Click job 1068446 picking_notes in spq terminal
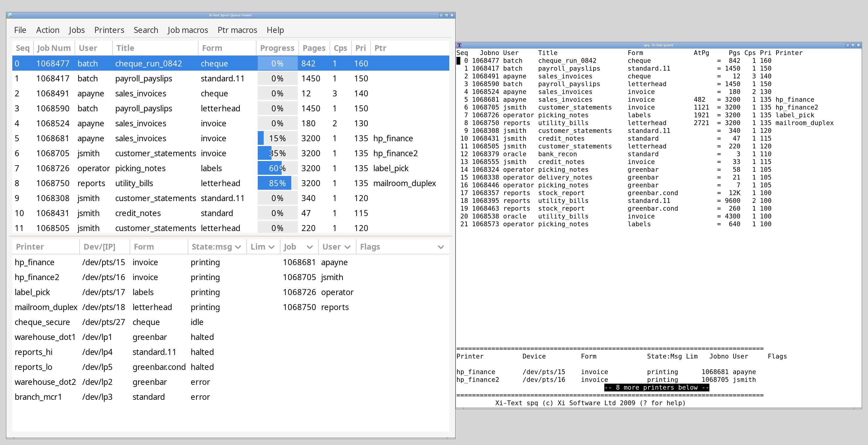The image size is (868, 445). pyautogui.click(x=616, y=185)
